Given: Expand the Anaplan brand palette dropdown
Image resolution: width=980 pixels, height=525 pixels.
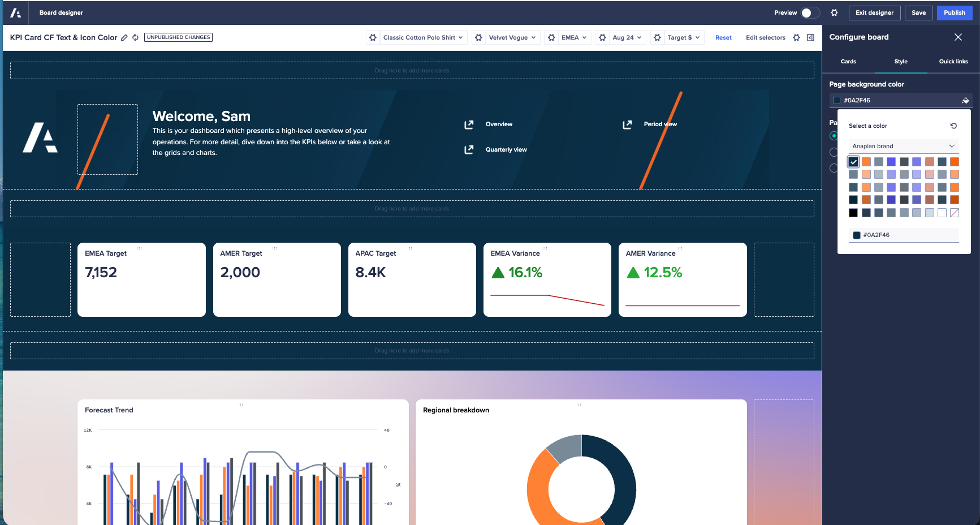Looking at the screenshot, I should [904, 146].
